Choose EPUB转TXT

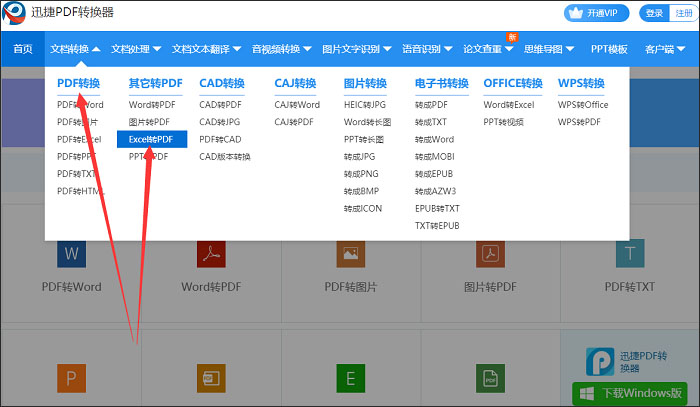[437, 208]
